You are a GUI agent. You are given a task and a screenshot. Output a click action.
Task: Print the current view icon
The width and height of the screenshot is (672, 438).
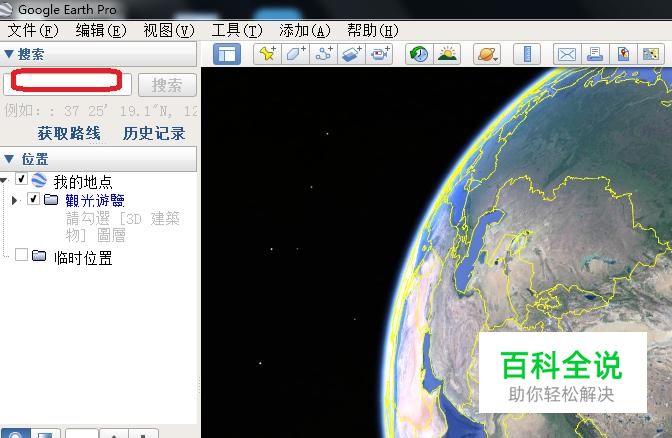point(595,54)
